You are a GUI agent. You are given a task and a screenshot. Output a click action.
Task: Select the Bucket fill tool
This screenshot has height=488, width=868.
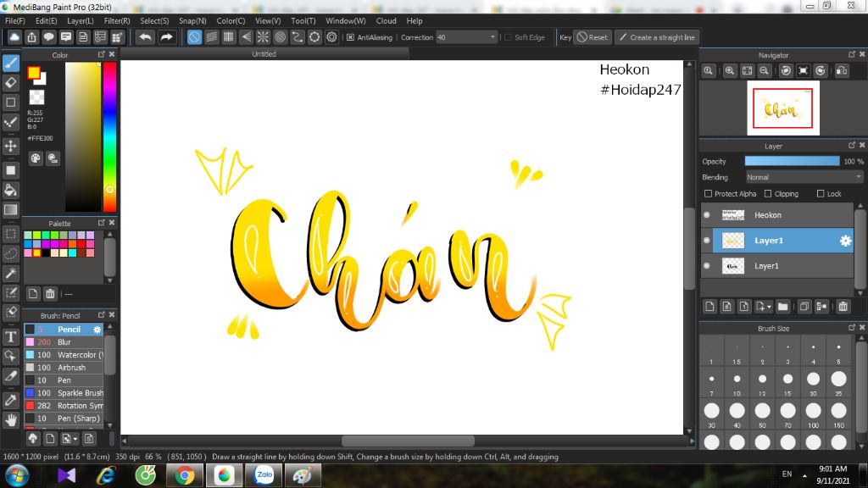(10, 191)
